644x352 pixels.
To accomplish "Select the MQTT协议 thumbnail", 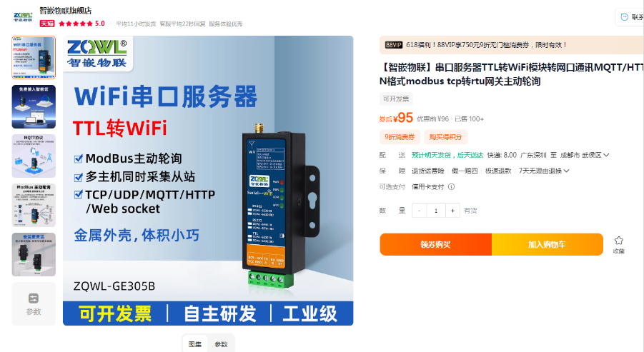I will pyautogui.click(x=34, y=156).
